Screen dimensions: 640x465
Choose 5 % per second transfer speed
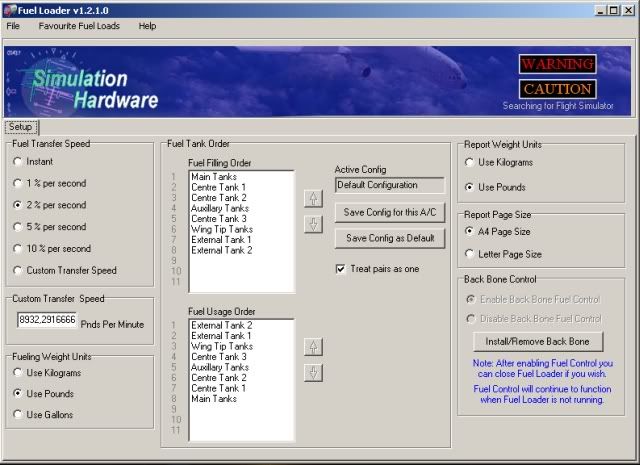[18, 227]
